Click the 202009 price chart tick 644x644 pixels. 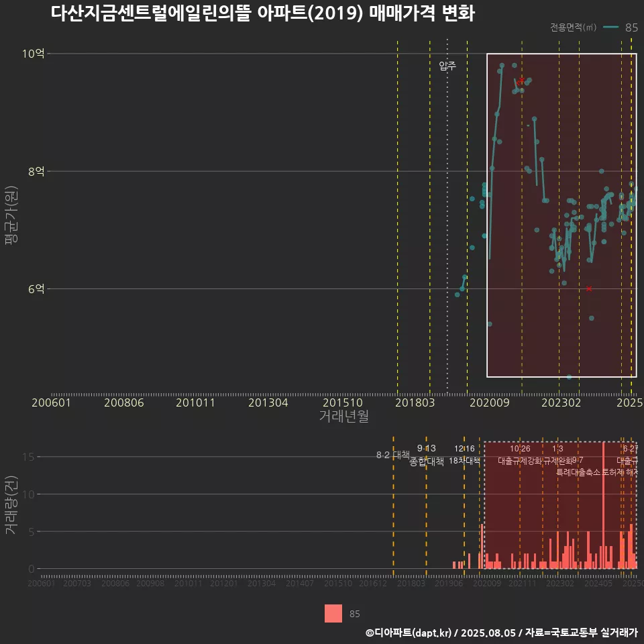pyautogui.click(x=490, y=402)
